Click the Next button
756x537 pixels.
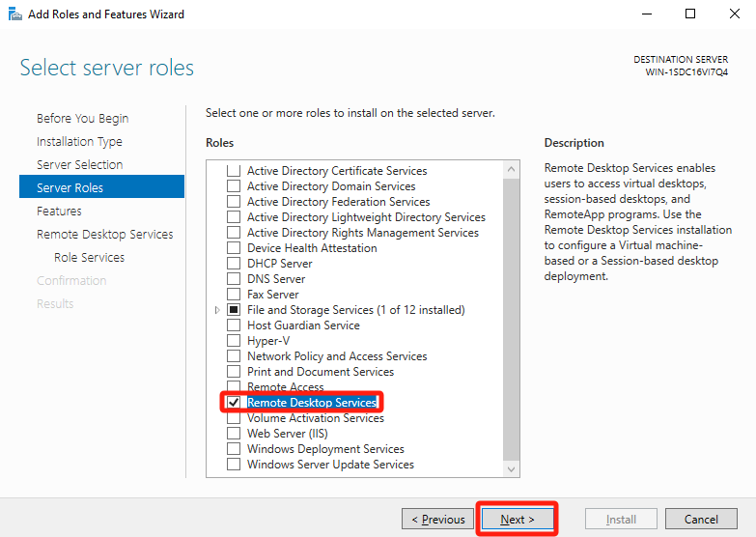click(x=518, y=520)
